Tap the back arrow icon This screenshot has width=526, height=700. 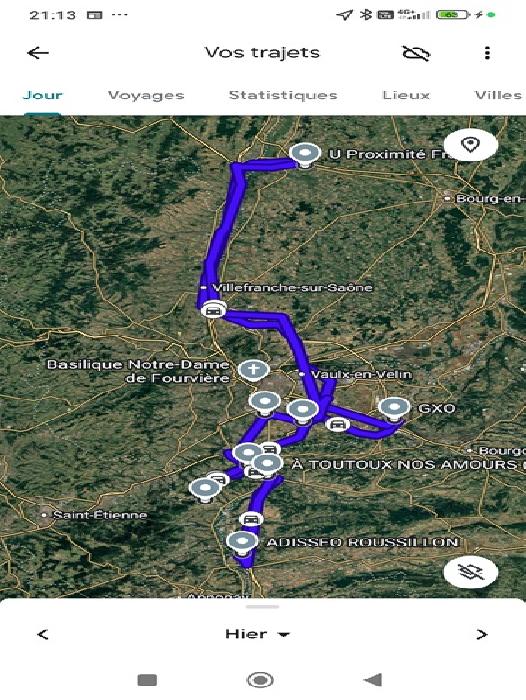pyautogui.click(x=38, y=53)
